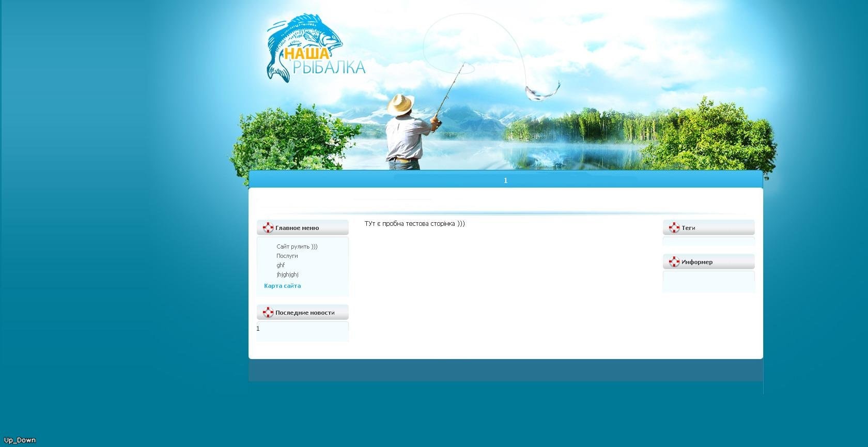Click the lifebuoy icon beside Теги
Viewport: 868px width, 447px height.
click(674, 227)
